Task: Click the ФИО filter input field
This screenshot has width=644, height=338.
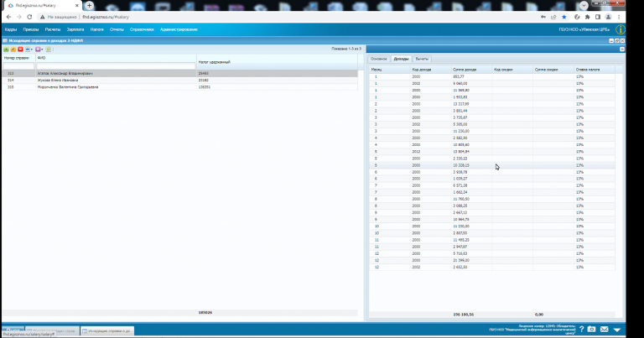Action: (116, 65)
